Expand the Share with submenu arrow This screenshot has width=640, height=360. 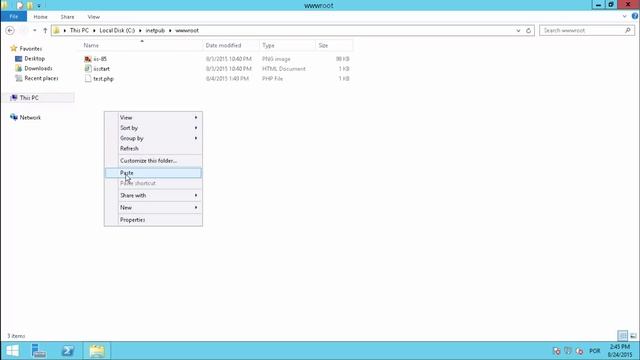coord(196,196)
